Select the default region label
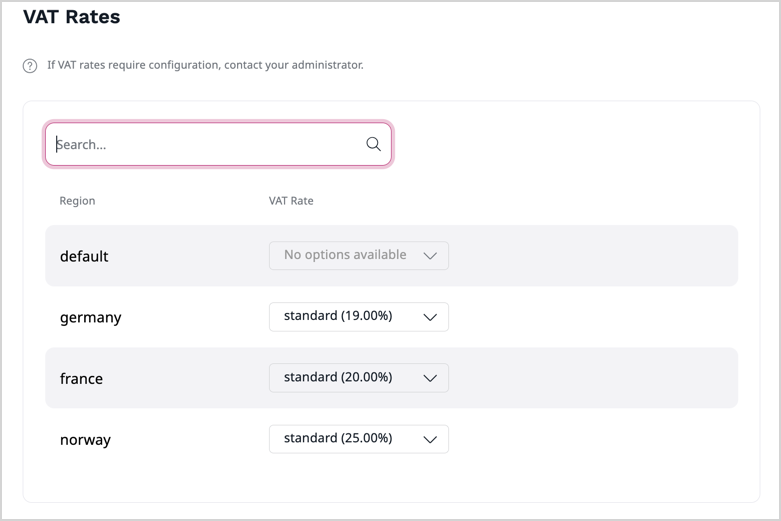The height and width of the screenshot is (521, 781). [84, 256]
